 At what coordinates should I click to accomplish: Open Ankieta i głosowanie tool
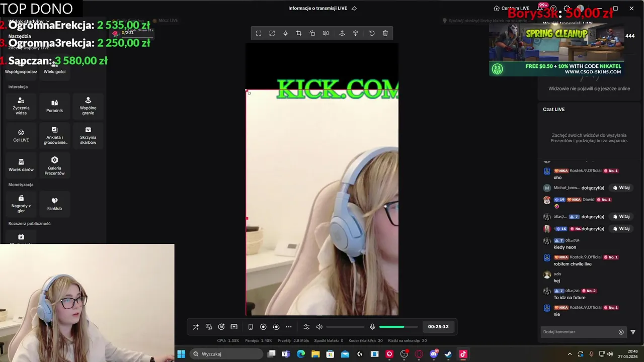click(54, 136)
